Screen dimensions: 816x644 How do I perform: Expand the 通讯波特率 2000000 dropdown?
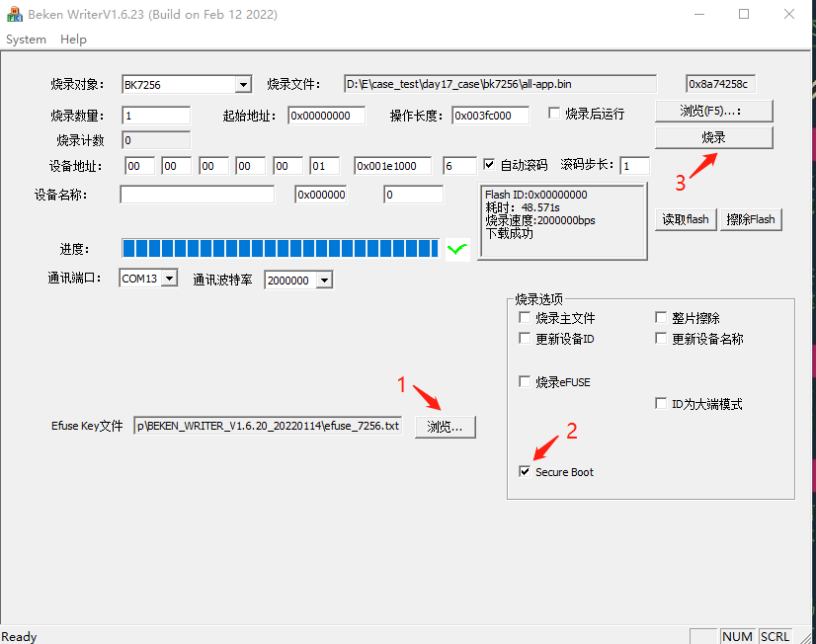point(323,281)
